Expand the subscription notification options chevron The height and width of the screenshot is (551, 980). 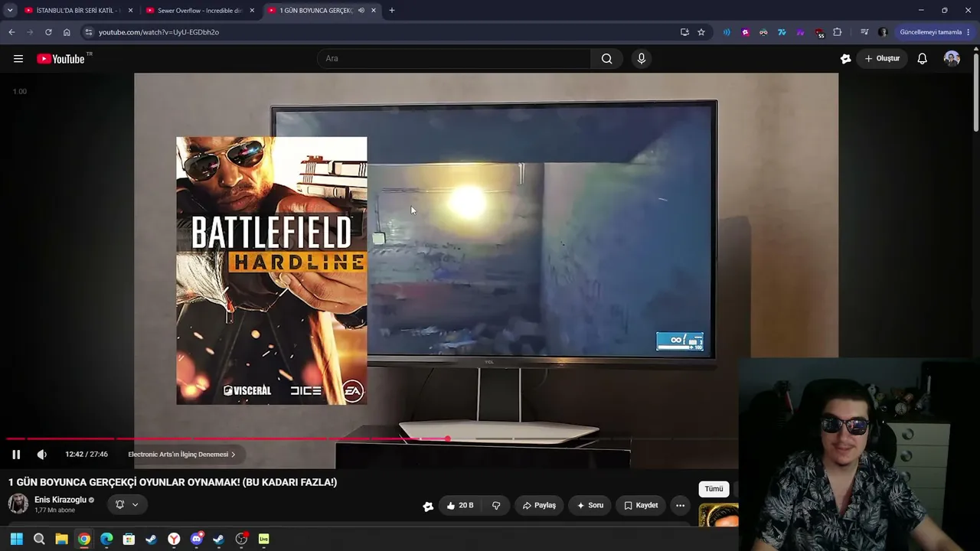[135, 504]
